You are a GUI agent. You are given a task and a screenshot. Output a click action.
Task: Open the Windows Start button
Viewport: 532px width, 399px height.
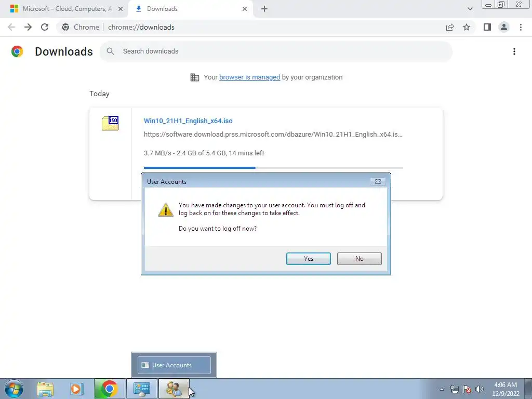pyautogui.click(x=14, y=389)
